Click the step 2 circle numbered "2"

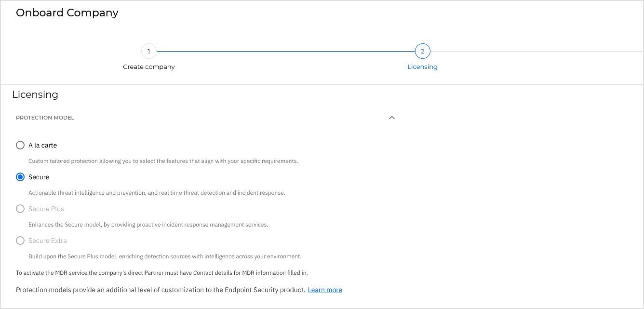click(x=422, y=51)
